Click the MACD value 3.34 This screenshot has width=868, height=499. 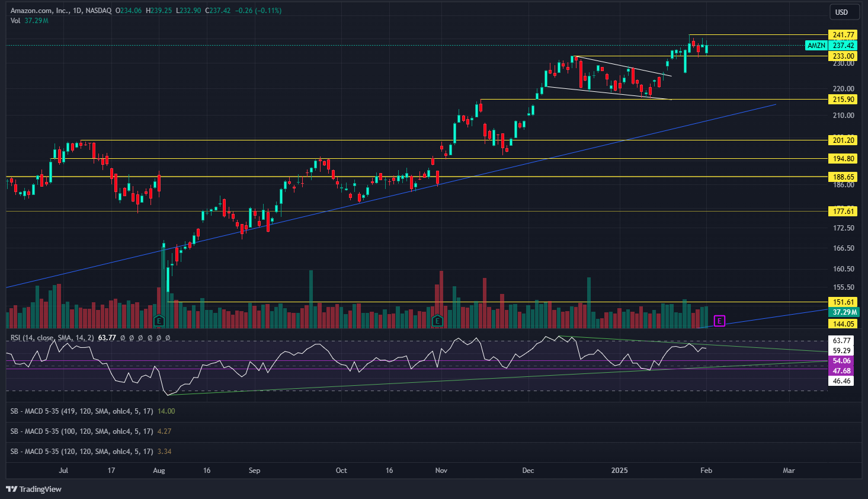coord(164,452)
